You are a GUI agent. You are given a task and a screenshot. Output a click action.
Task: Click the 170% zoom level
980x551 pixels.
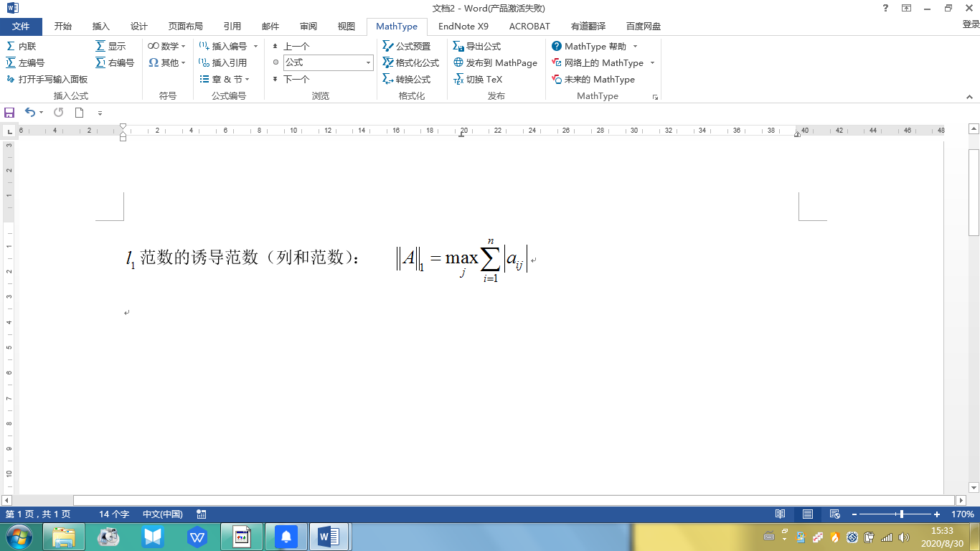963,514
